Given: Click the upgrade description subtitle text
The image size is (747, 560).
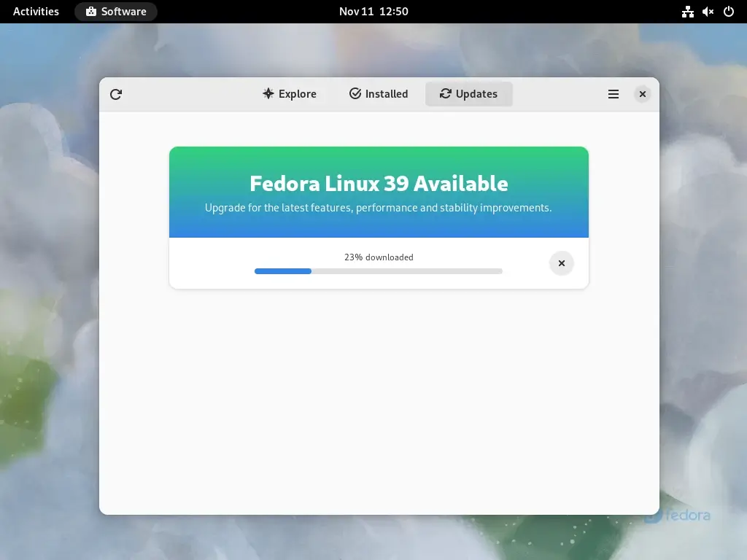Looking at the screenshot, I should (379, 208).
